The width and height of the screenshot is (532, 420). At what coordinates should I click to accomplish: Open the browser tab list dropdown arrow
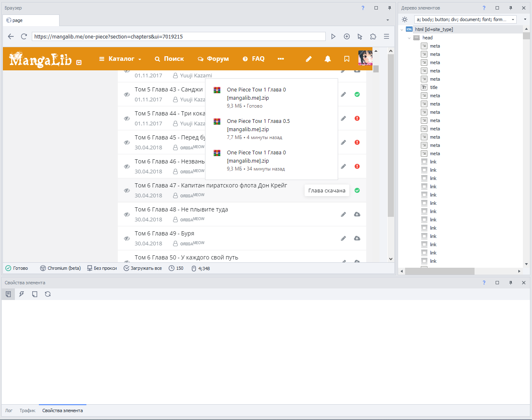click(388, 20)
